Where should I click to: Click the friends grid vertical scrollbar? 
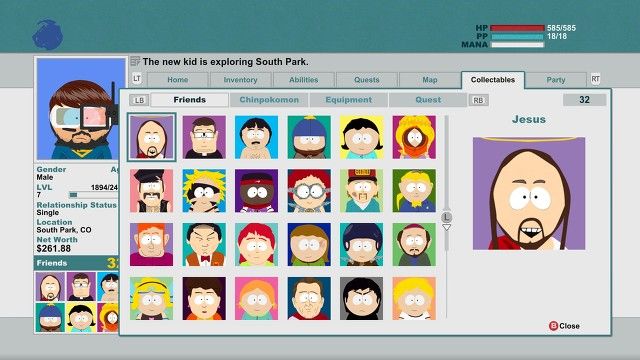coord(447,216)
